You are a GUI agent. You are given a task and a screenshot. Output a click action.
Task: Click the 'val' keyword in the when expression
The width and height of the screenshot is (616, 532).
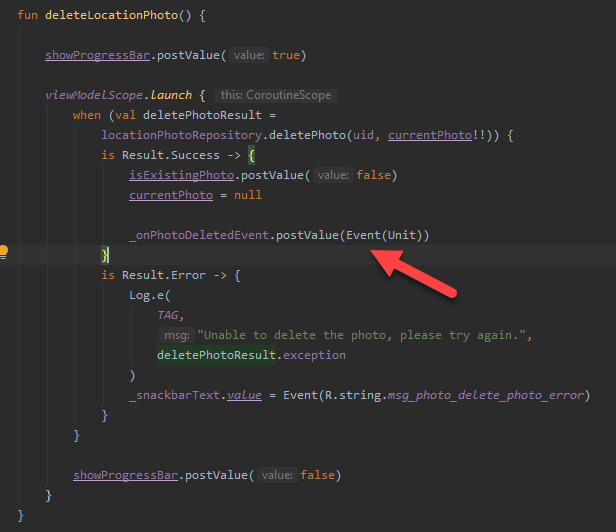click(125, 115)
